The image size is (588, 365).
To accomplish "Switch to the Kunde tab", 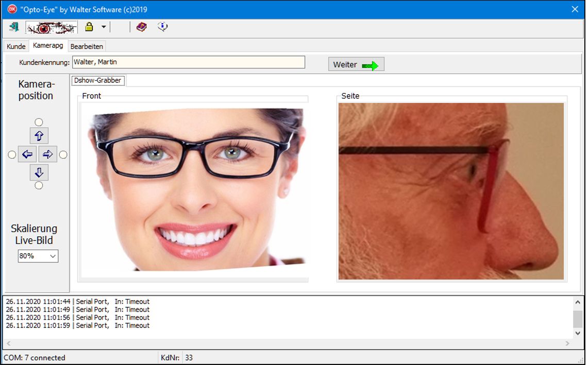I will [16, 46].
